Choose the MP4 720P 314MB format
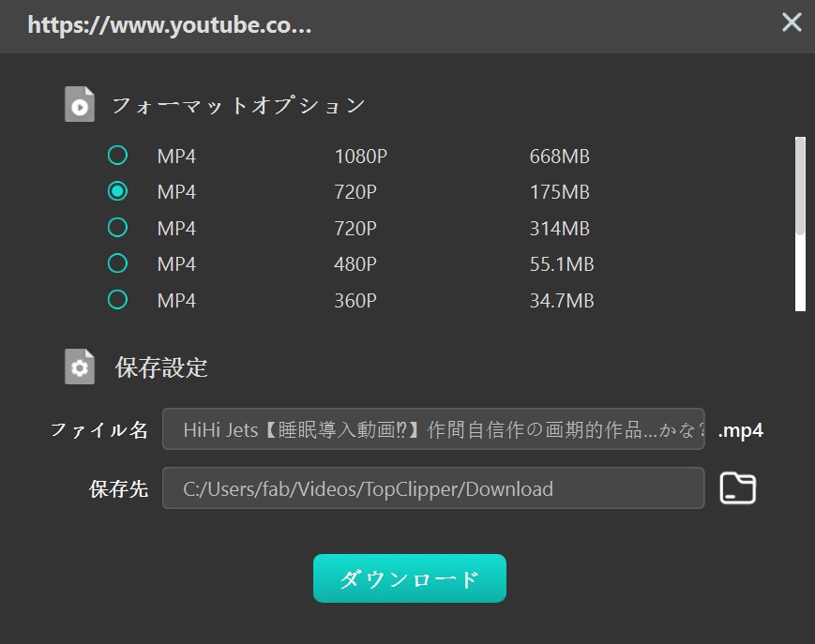This screenshot has width=815, height=644. 117,228
